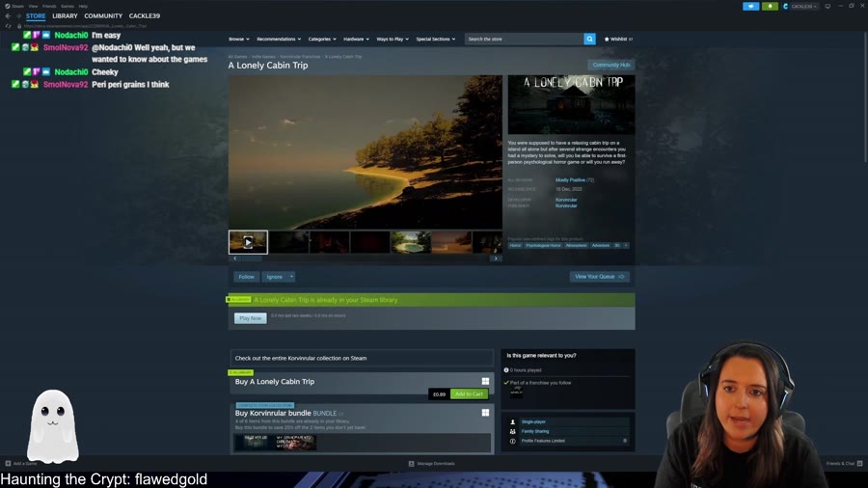Click the Single-player person icon
Image resolution: width=868 pixels, height=488 pixels.
[x=513, y=421]
